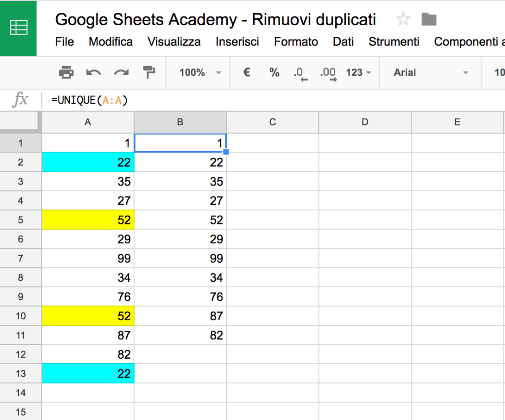The height and width of the screenshot is (420, 505).
Task: Click cyan cell A13 with 22
Action: coord(88,374)
